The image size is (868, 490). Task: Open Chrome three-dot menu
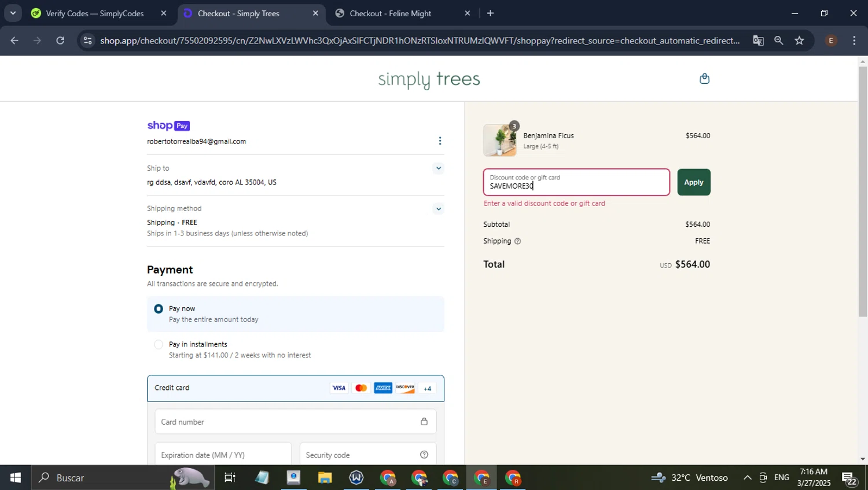coord(854,40)
